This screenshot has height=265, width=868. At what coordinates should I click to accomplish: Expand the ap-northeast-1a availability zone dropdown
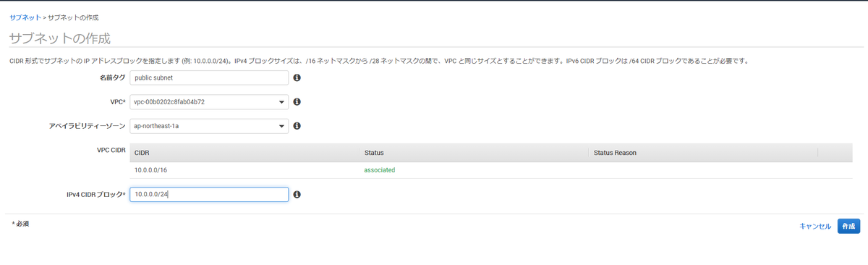pyautogui.click(x=209, y=126)
